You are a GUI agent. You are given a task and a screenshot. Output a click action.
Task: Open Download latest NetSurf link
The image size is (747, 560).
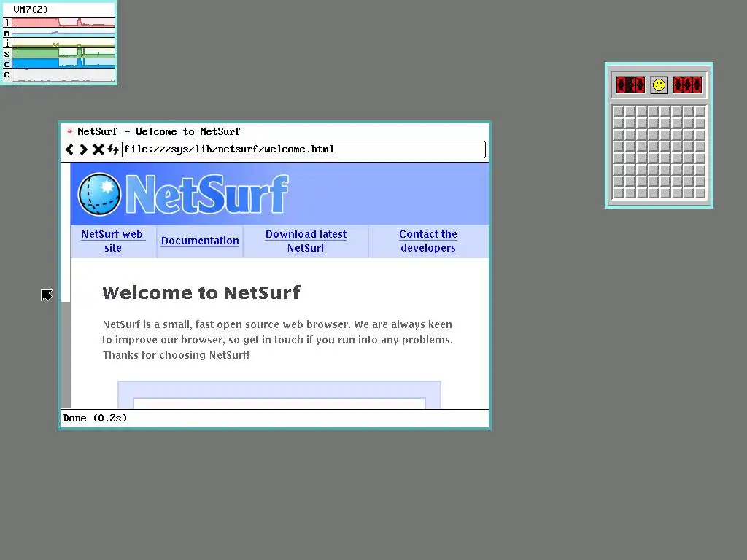[x=306, y=241]
